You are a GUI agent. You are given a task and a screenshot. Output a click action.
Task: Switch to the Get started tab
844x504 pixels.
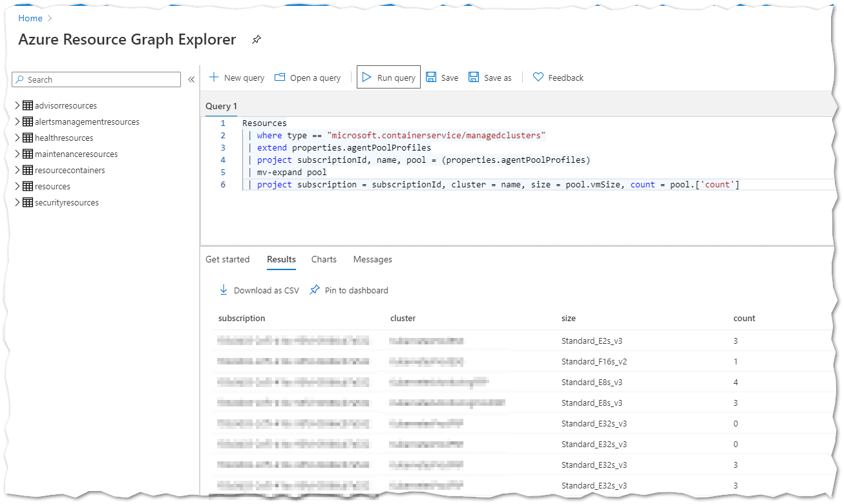(227, 259)
